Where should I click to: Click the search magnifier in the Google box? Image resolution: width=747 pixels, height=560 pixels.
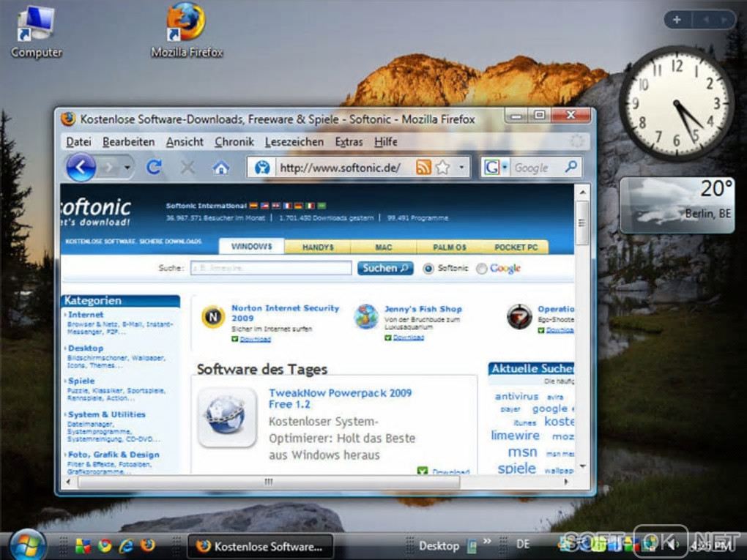pyautogui.click(x=571, y=167)
